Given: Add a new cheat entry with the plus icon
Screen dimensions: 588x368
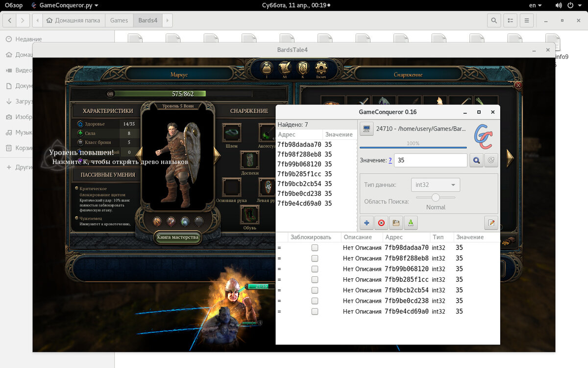Looking at the screenshot, I should coord(367,223).
